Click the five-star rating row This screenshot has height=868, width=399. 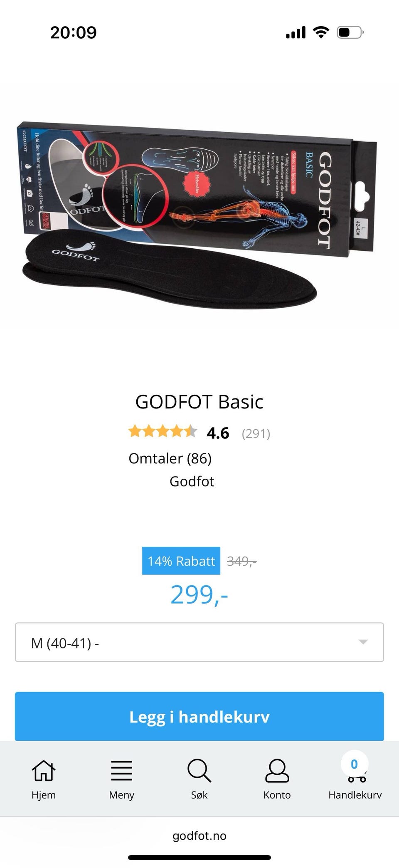coord(163,432)
